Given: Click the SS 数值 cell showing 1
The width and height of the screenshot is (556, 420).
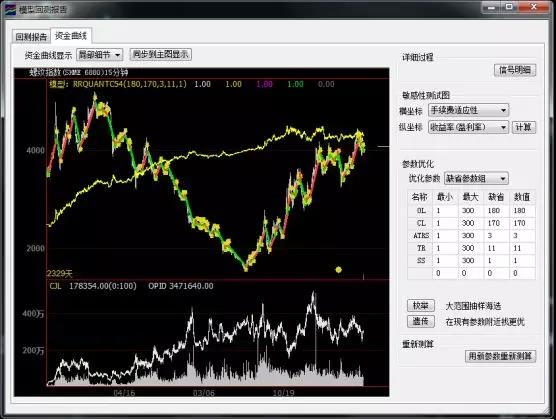Looking at the screenshot, I should [522, 261].
